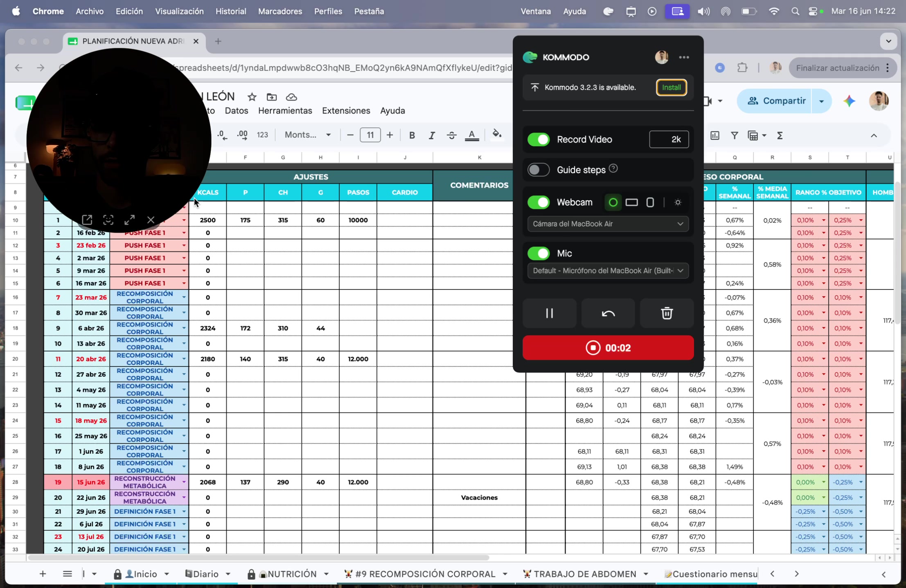Viewport: 906px width, 588px height.
Task: Install the Kommodo 3.2.3 update
Action: pyautogui.click(x=671, y=88)
